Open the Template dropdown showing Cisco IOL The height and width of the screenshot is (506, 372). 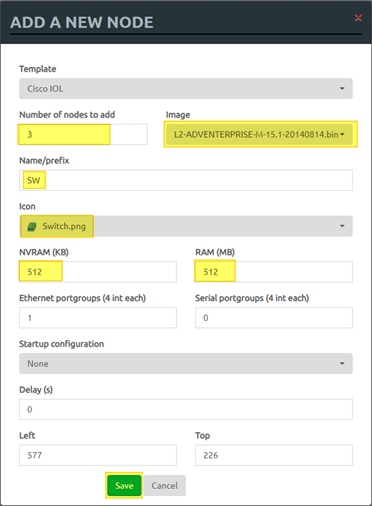coord(186,89)
